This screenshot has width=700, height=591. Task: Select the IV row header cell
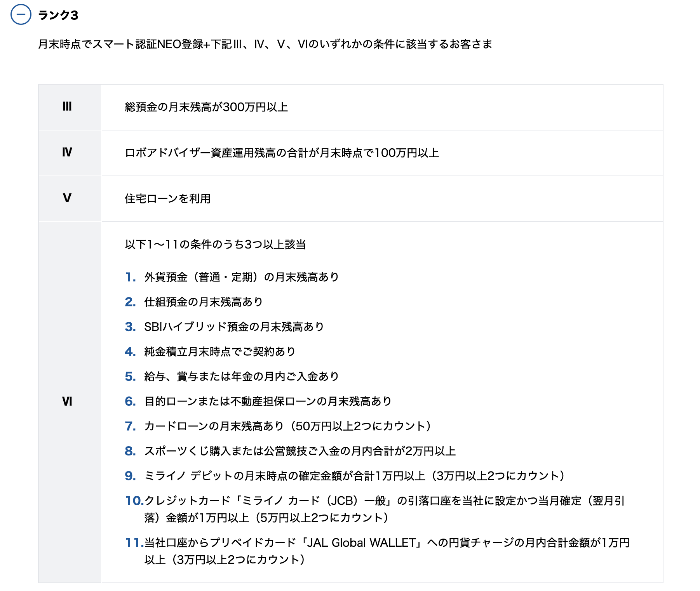point(67,153)
